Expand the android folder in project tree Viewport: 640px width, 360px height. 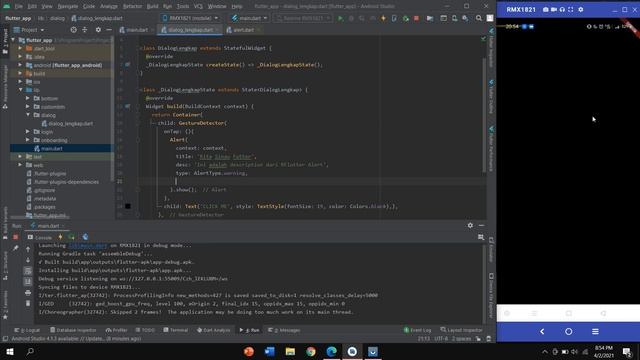[20, 65]
